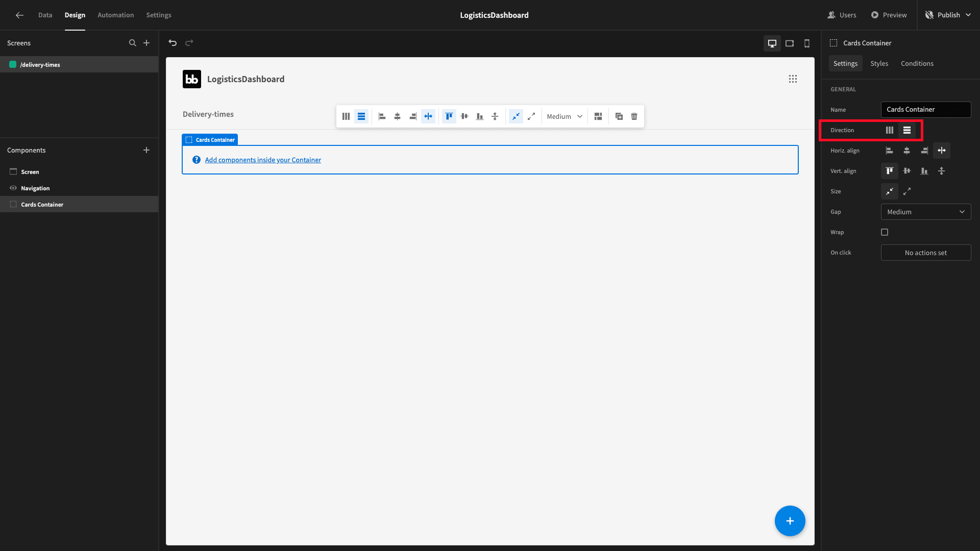Click Add components inside your Container link

tap(263, 160)
